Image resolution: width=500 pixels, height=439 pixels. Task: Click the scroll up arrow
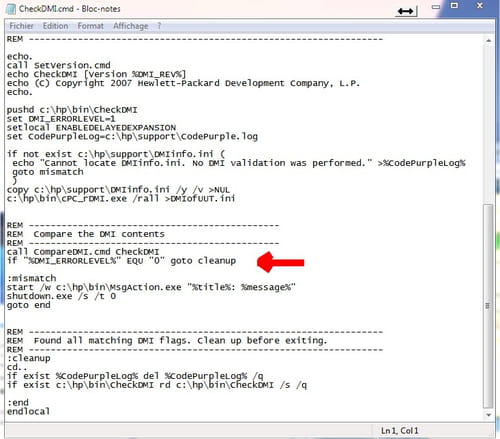point(488,40)
